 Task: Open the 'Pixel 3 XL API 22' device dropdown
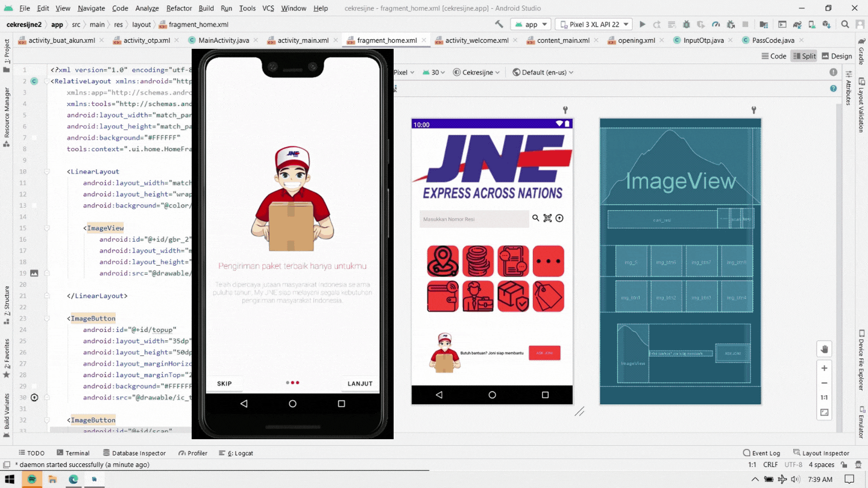pyautogui.click(x=593, y=24)
